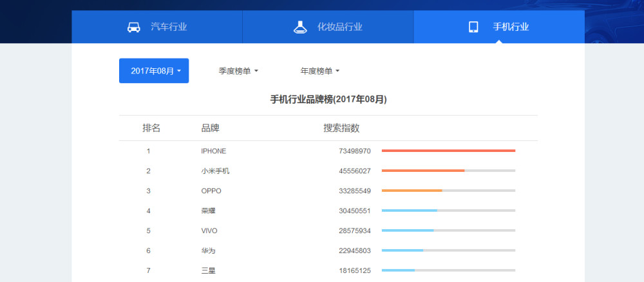Click the 荣耀 index progress bar

coord(448,211)
